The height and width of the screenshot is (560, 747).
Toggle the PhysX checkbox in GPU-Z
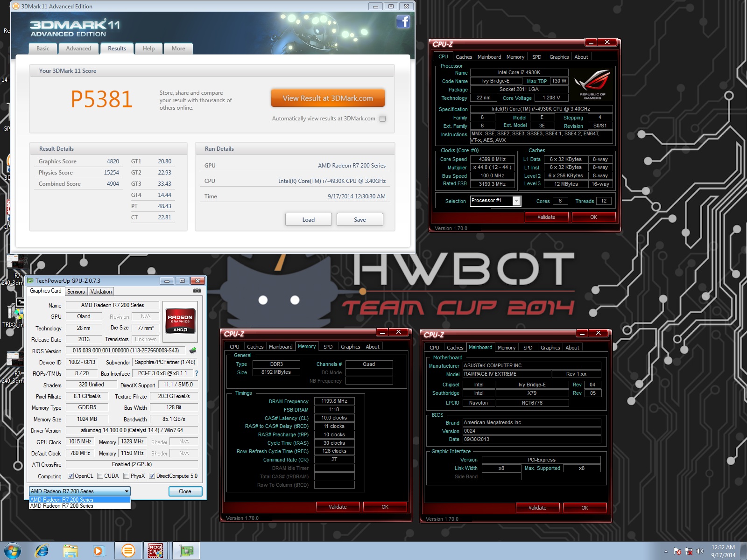[126, 476]
